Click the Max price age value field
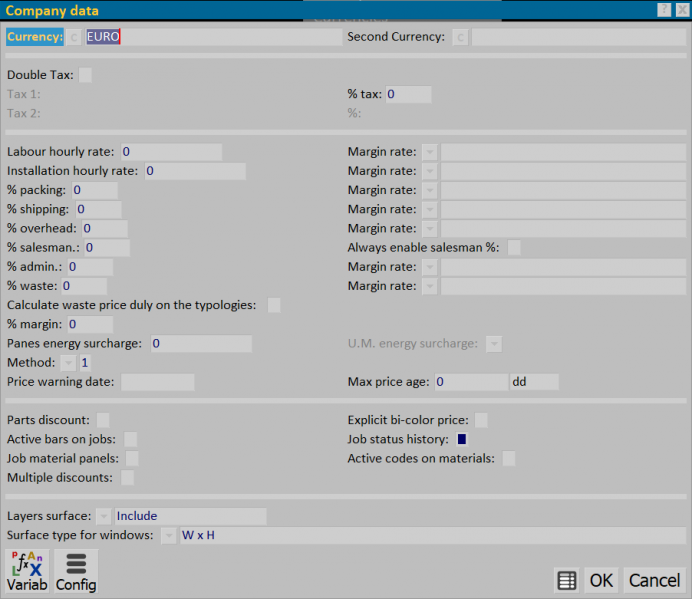The width and height of the screenshot is (692, 599). (x=471, y=382)
